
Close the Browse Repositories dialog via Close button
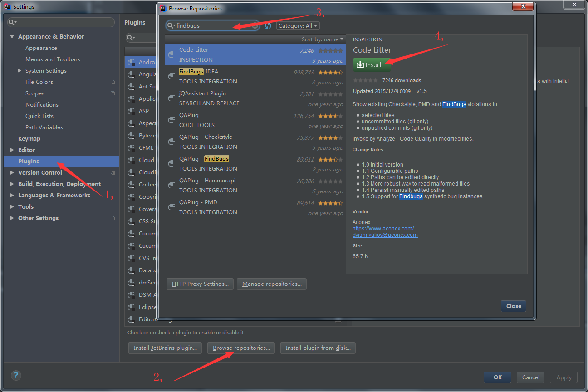click(x=514, y=306)
